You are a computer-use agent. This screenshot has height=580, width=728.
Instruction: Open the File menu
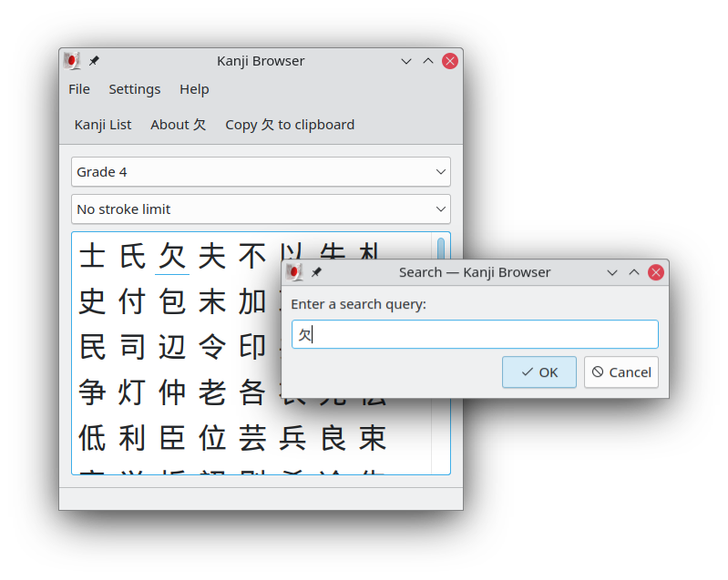tap(79, 89)
